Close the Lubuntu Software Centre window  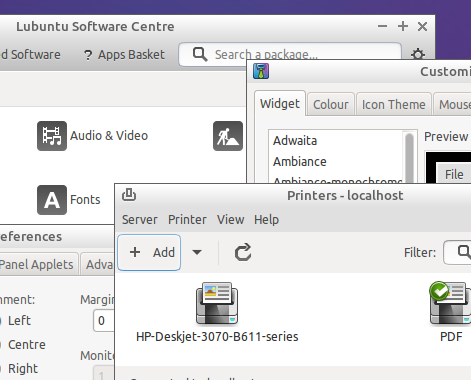(422, 26)
